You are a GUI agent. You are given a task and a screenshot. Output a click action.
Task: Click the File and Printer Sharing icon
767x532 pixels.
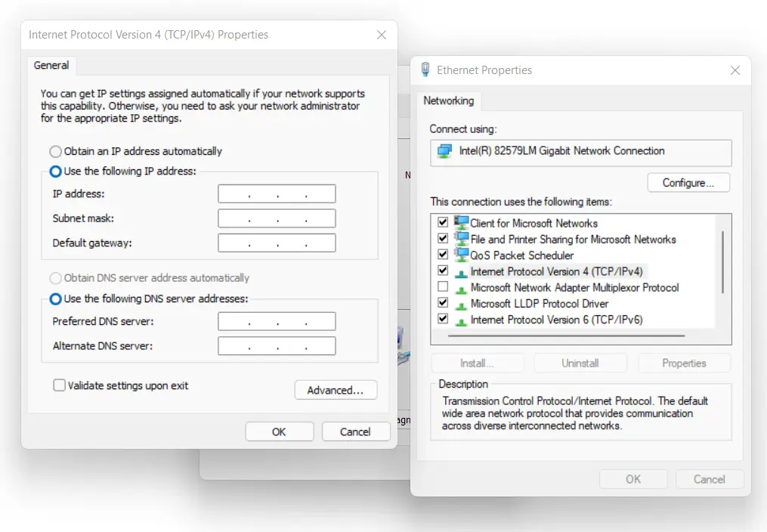[461, 239]
